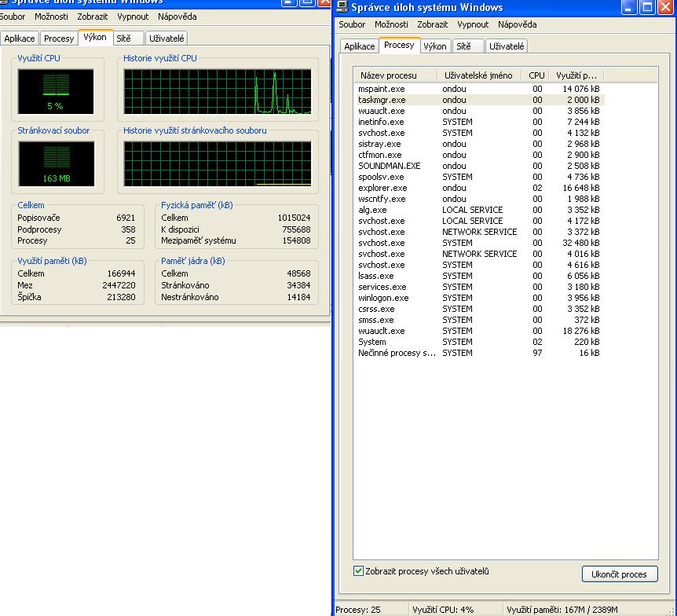Sort processes by the CPU column header
This screenshot has width=677, height=616.
tap(536, 75)
